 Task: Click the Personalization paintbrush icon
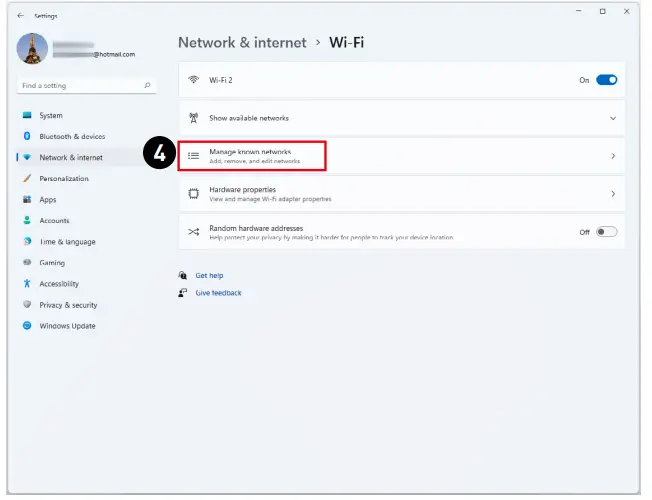(28, 178)
